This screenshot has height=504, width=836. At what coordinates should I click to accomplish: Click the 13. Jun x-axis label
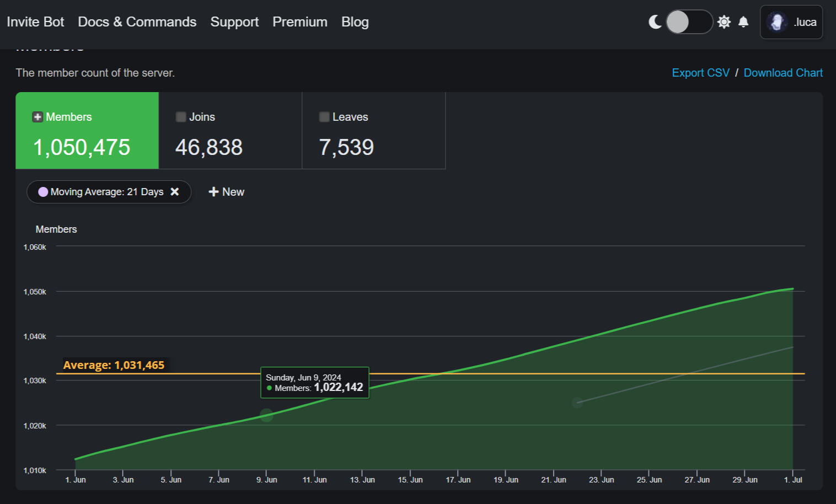click(362, 480)
